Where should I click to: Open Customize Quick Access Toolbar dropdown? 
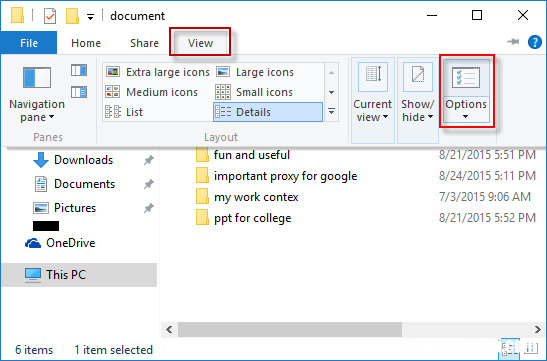(x=90, y=16)
